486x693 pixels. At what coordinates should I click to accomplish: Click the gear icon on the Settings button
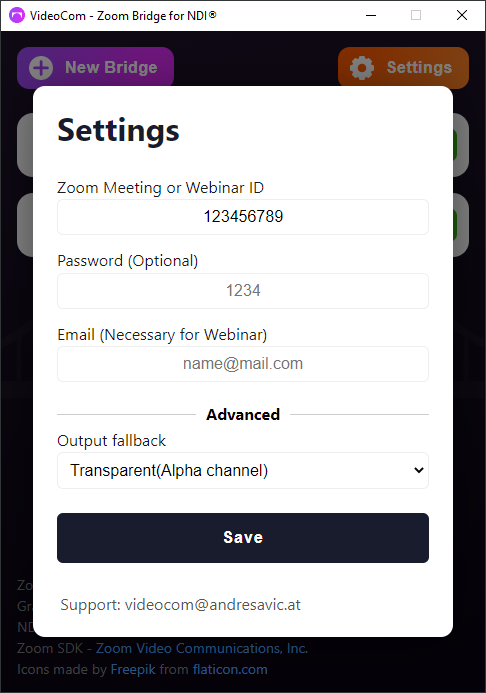[362, 68]
